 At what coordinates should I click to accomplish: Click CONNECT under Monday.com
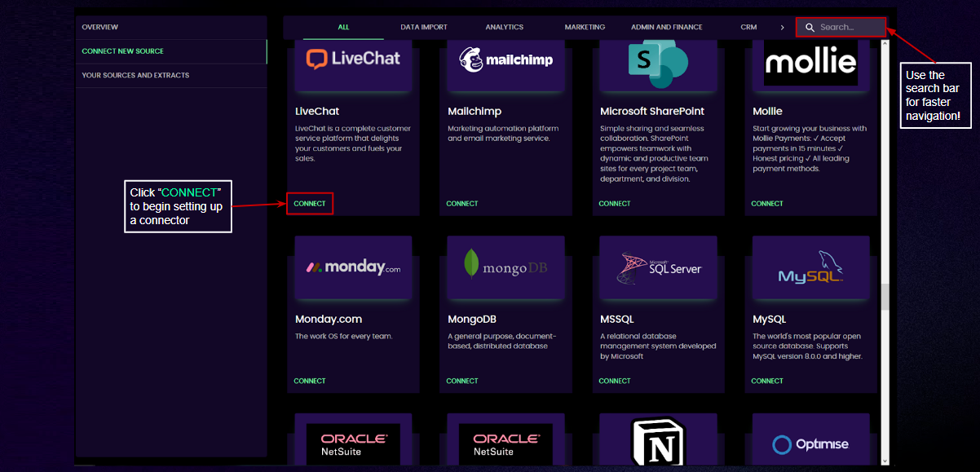[310, 381]
